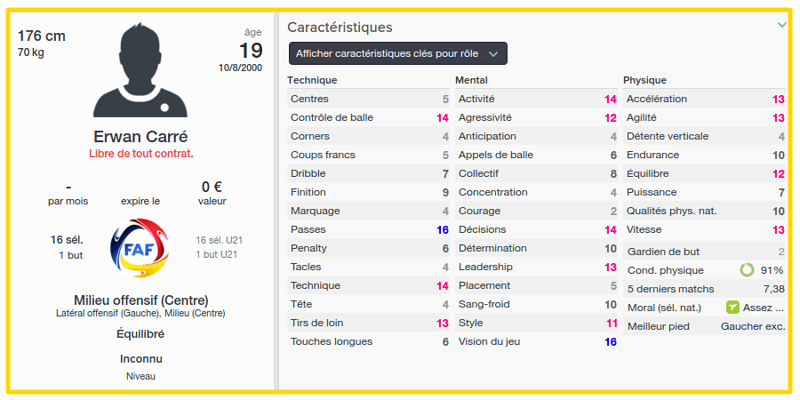The image size is (800, 400).
Task: Select the Vision du jeu attribute
Action: (536, 342)
